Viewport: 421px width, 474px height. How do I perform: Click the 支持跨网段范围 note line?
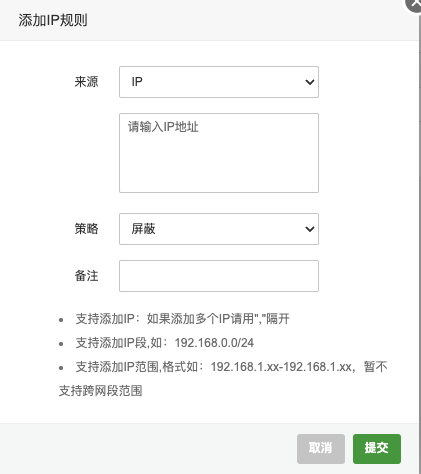pyautogui.click(x=100, y=391)
